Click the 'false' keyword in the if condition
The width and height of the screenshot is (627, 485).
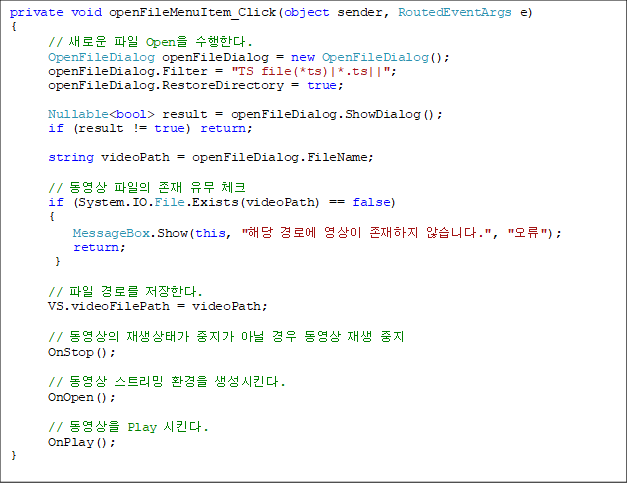point(371,202)
